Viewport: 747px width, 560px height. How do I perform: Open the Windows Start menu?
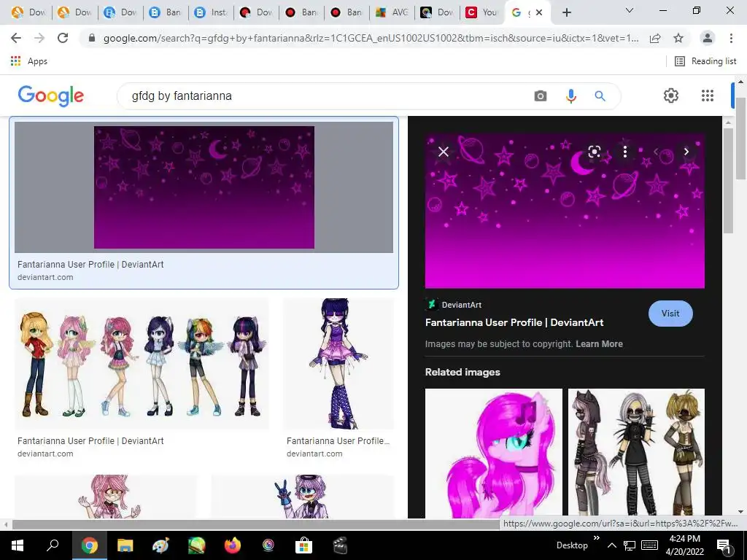tap(18, 545)
